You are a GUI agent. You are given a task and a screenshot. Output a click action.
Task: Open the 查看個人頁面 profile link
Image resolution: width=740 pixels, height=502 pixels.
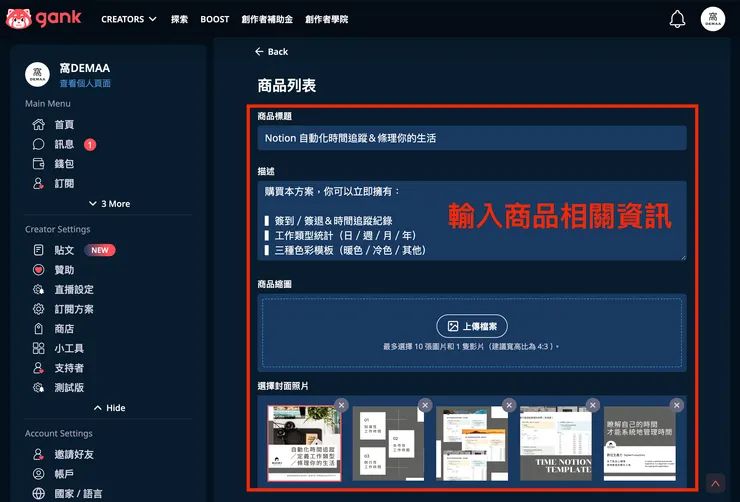coord(85,84)
